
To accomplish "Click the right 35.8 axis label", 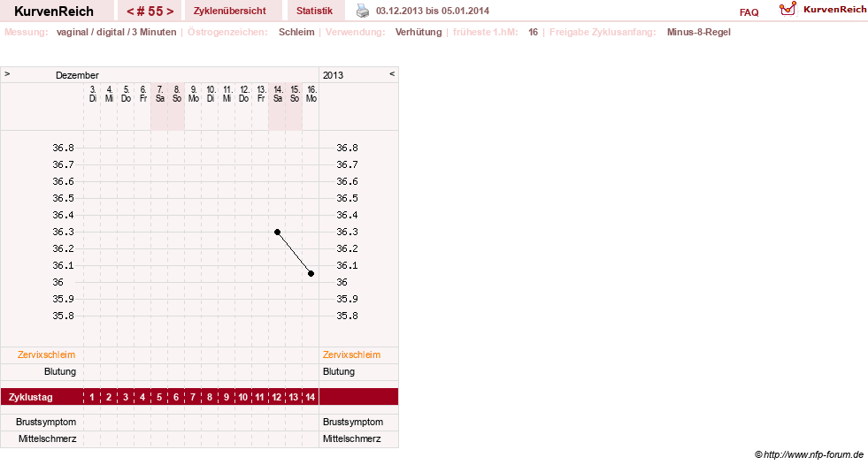I will click(347, 316).
